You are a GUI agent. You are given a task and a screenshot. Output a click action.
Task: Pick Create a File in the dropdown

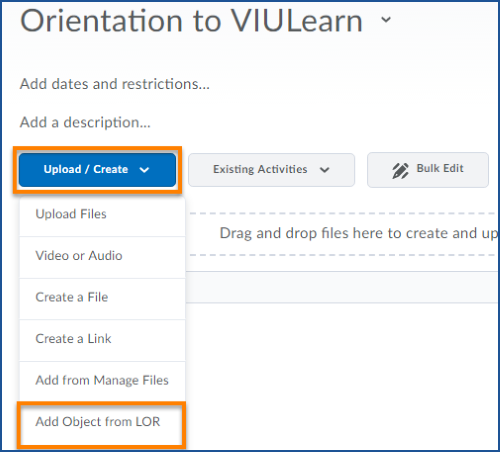click(102, 299)
